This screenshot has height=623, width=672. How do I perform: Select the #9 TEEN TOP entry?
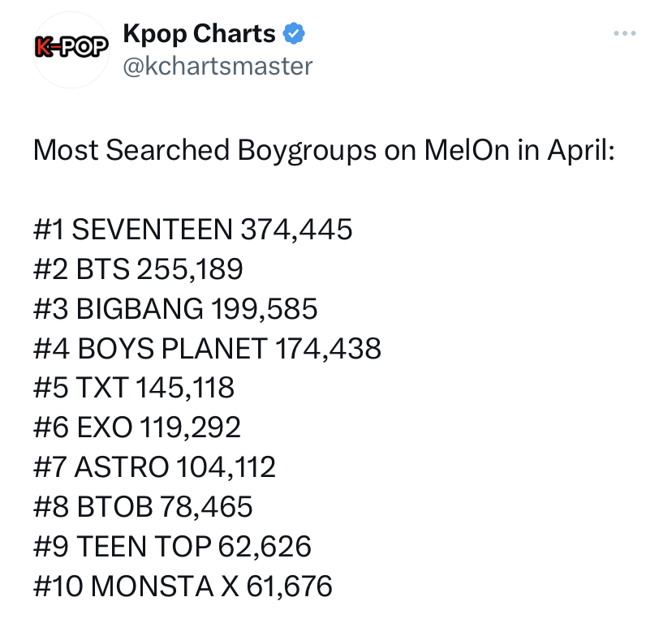click(x=172, y=546)
